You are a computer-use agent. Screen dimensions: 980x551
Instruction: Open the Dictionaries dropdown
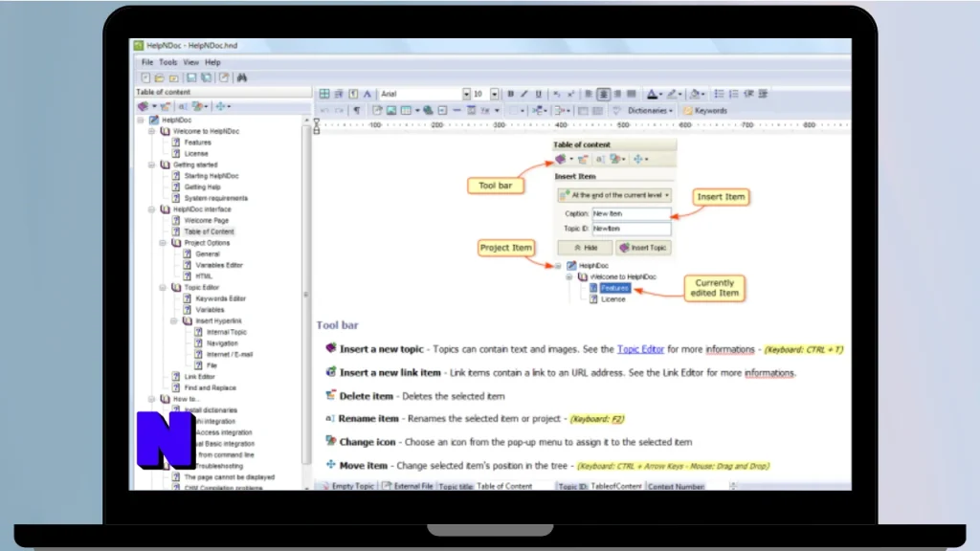click(x=650, y=111)
